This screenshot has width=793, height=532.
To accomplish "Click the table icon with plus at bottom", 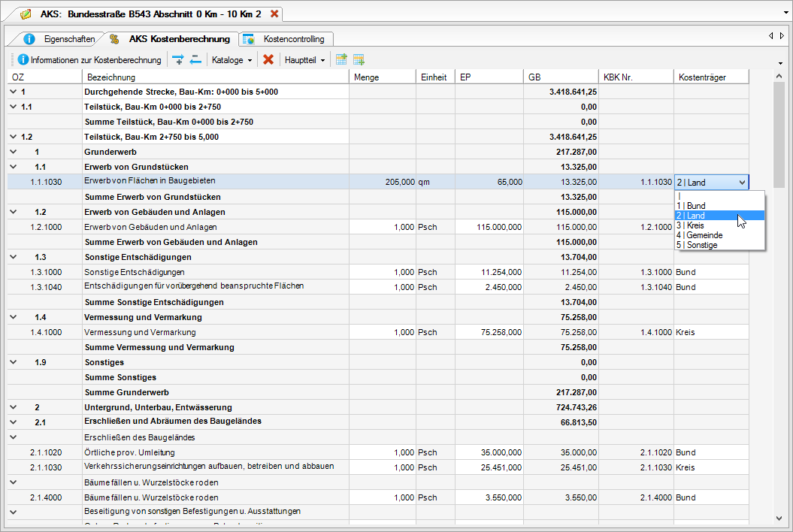I will coord(359,59).
